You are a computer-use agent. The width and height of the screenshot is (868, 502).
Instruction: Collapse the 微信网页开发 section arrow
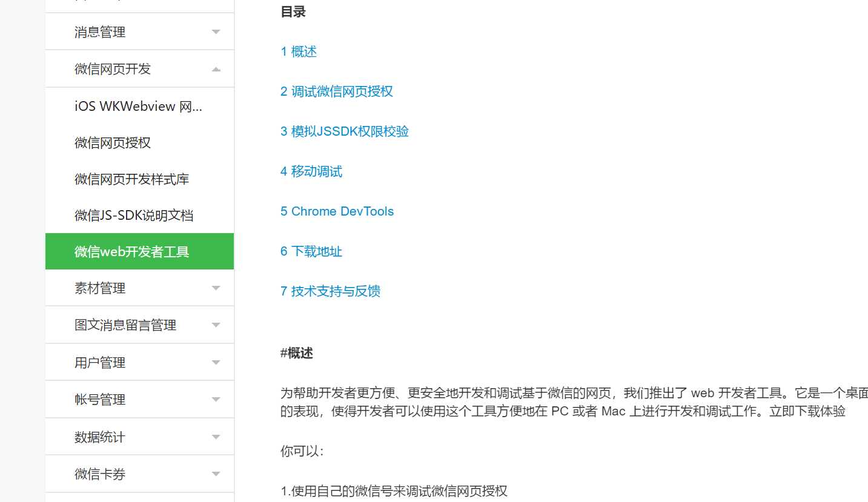pos(216,69)
